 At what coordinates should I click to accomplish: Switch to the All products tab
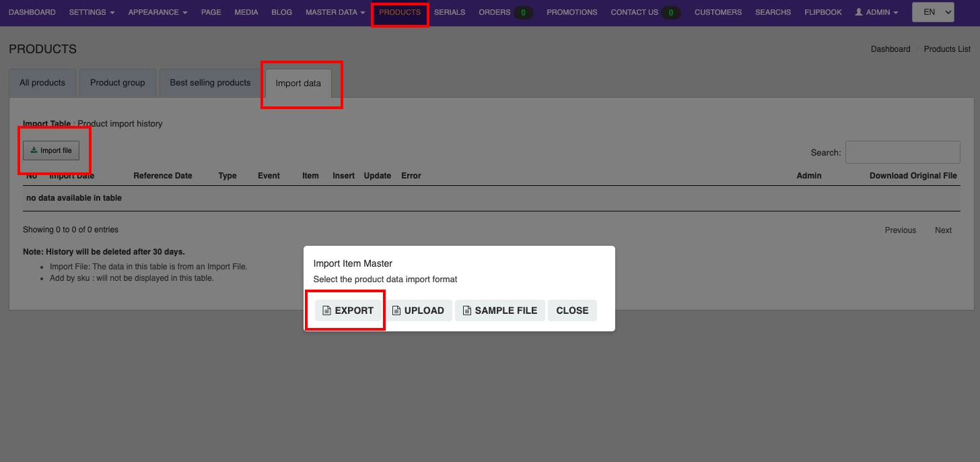tap(42, 83)
